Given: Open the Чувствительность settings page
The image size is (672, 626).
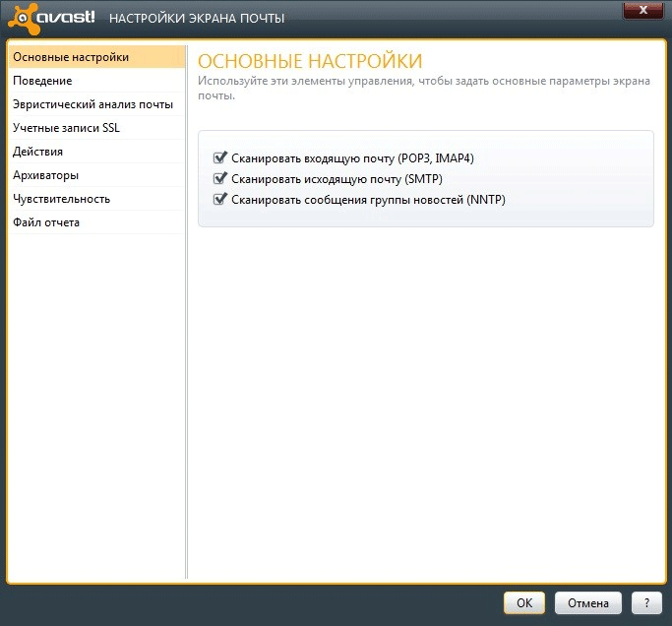Looking at the screenshot, I should click(x=61, y=199).
